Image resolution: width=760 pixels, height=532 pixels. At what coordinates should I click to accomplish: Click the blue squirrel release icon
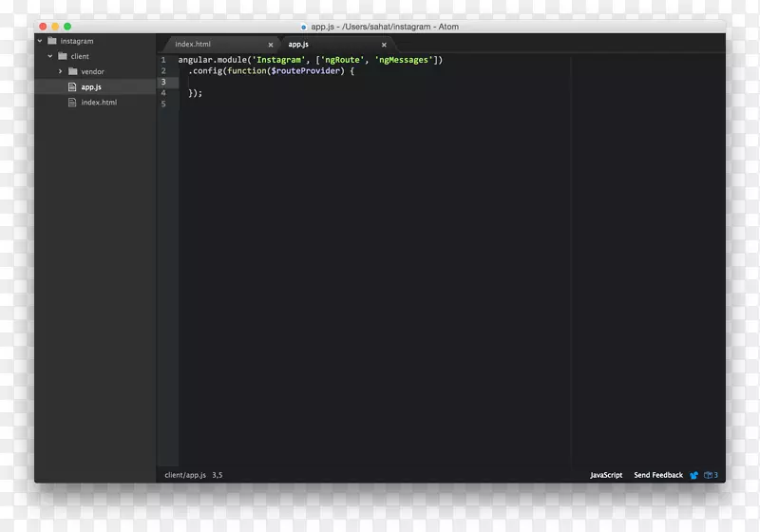click(x=694, y=475)
